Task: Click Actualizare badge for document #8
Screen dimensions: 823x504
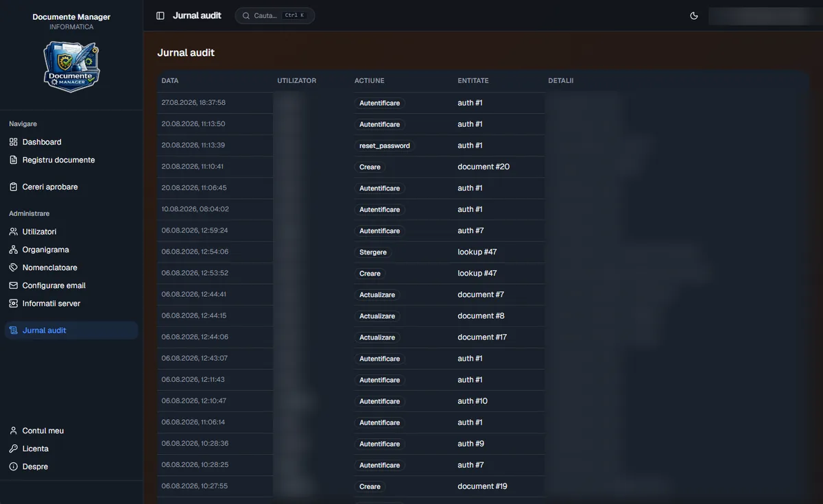Action: 377,316
